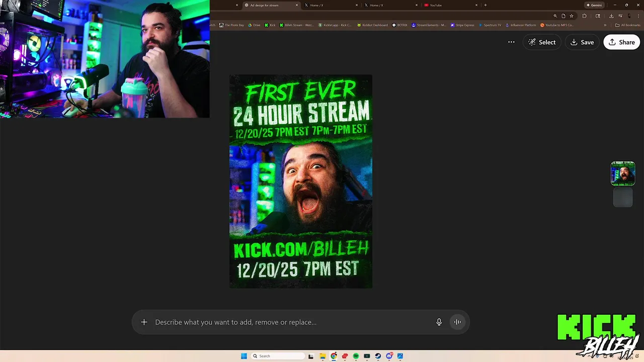This screenshot has height=362, width=644.
Task: Click the plus icon in the prompt bar
Action: [144, 322]
